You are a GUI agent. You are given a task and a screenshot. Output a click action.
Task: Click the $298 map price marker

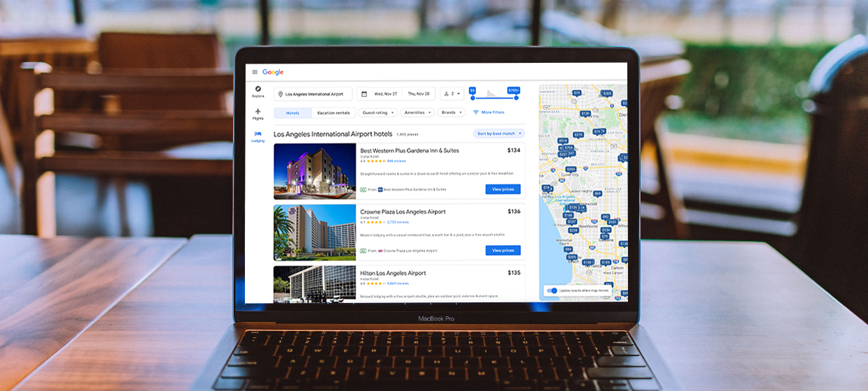[574, 230]
